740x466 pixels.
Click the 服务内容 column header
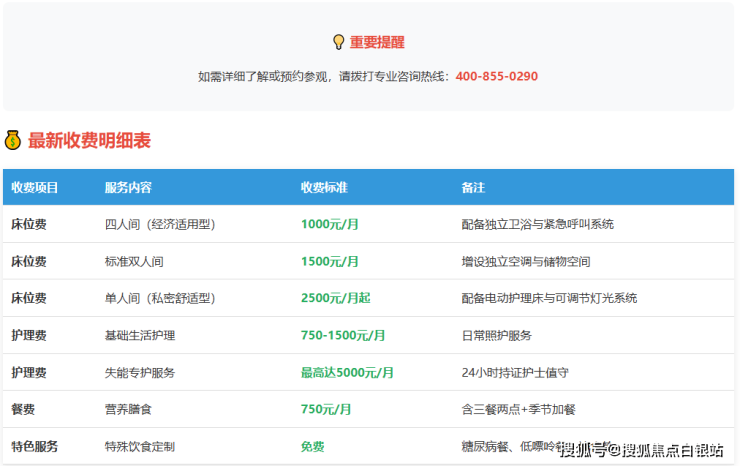(128, 187)
